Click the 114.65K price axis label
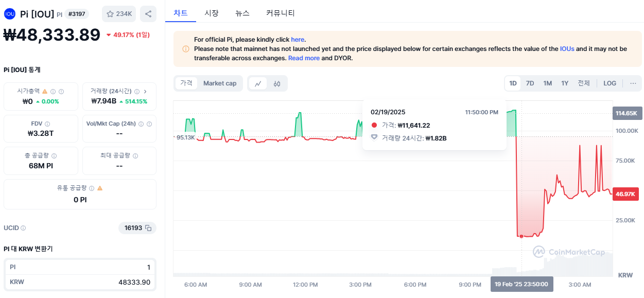The image size is (644, 298). [627, 113]
